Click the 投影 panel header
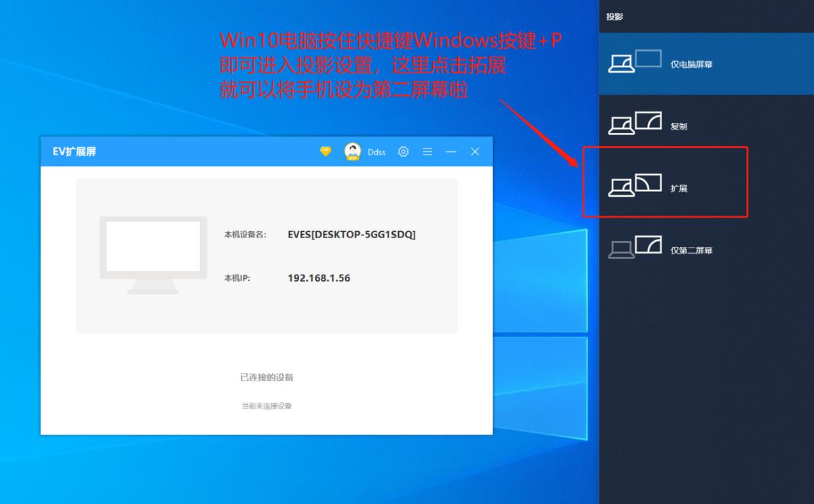This screenshot has height=504, width=814. (615, 16)
